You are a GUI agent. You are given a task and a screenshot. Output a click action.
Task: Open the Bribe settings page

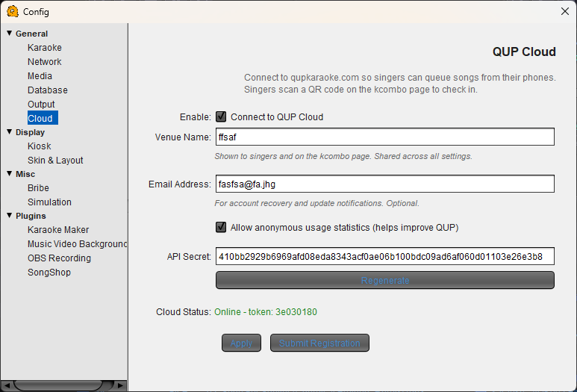click(x=38, y=187)
